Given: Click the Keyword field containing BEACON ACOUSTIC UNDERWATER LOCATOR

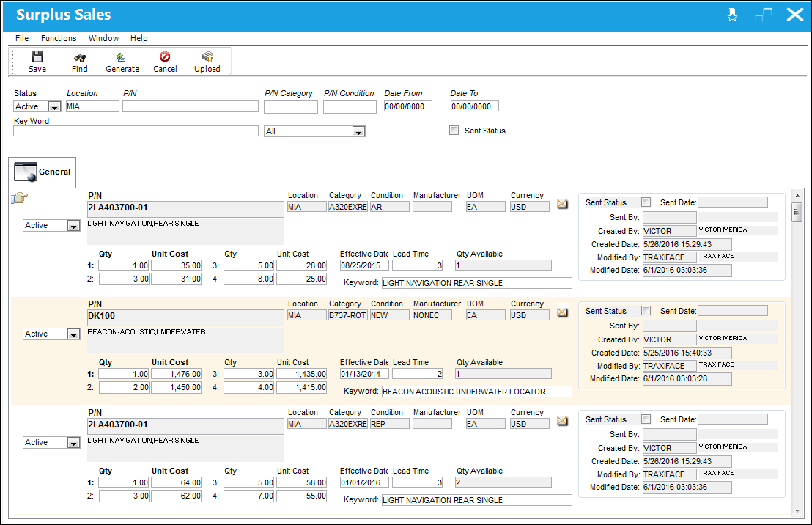Looking at the screenshot, I should tap(477, 392).
